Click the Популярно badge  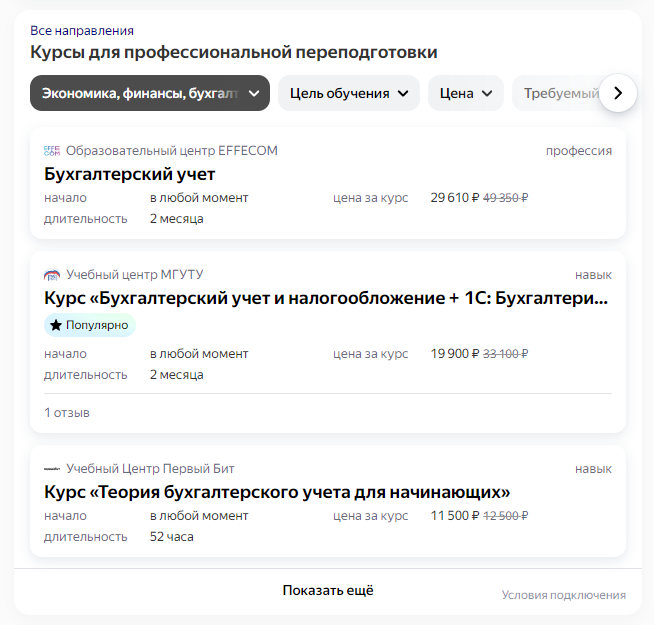tap(89, 325)
